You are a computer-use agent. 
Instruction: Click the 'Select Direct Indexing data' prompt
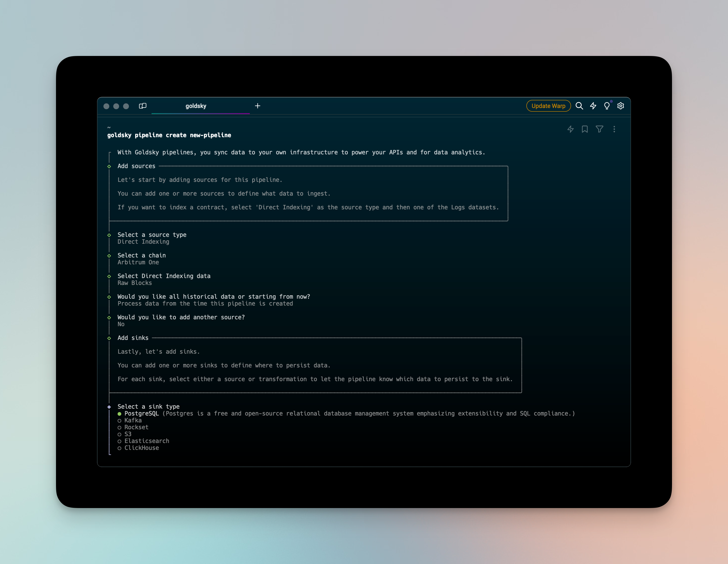click(164, 276)
